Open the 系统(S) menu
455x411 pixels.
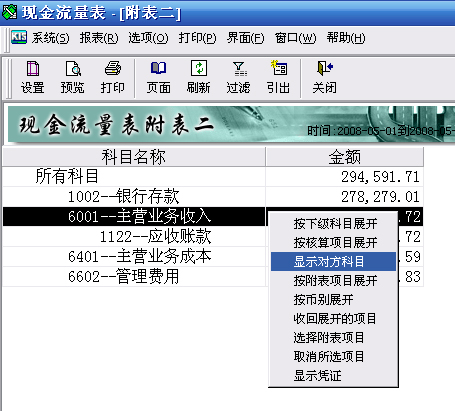[x=51, y=38]
